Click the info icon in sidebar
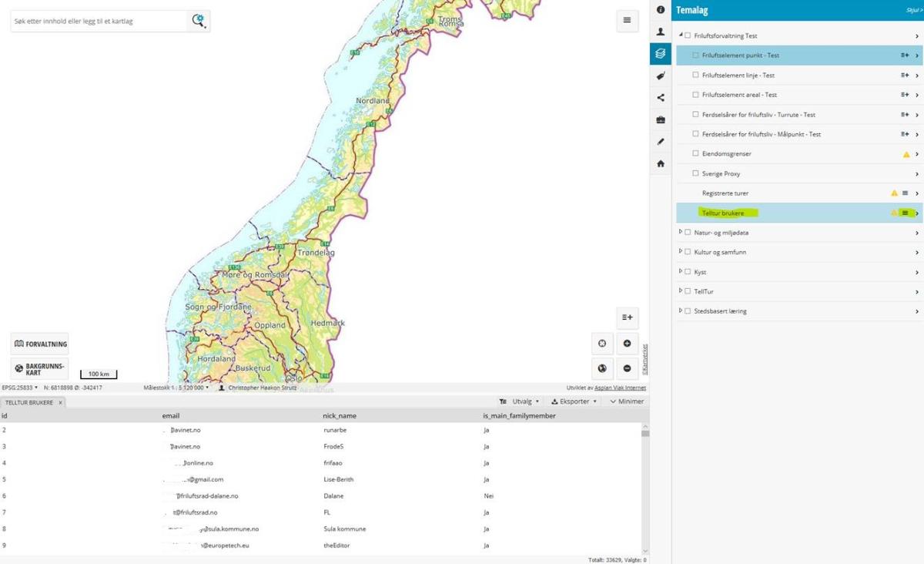The height and width of the screenshot is (564, 924). 661,10
